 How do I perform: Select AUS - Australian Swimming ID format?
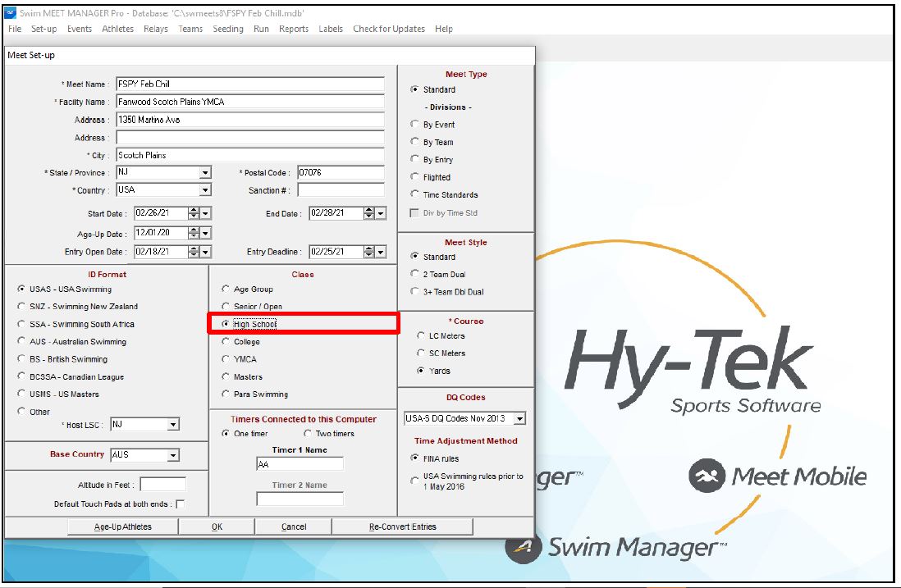pyautogui.click(x=21, y=341)
